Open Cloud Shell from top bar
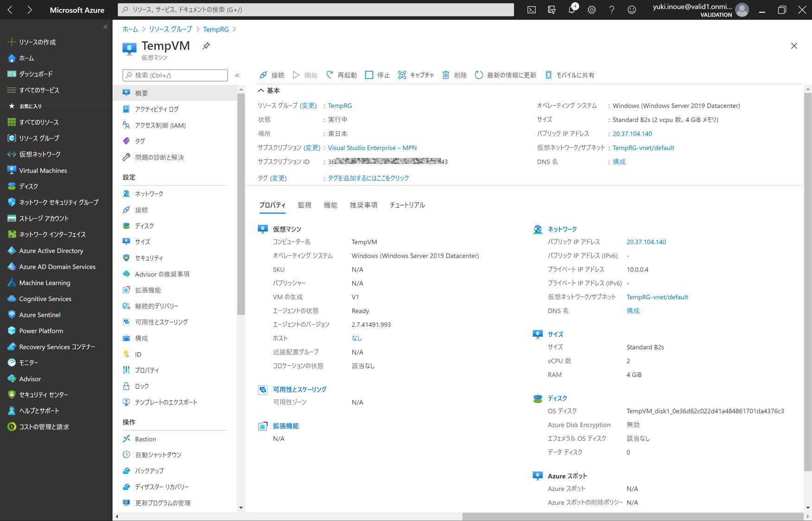This screenshot has height=521, width=812. (531, 10)
